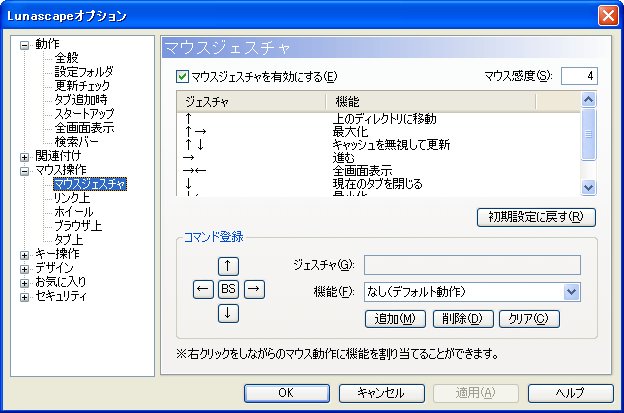
Task: Select スタートアップ in the tree
Action: 84,114
